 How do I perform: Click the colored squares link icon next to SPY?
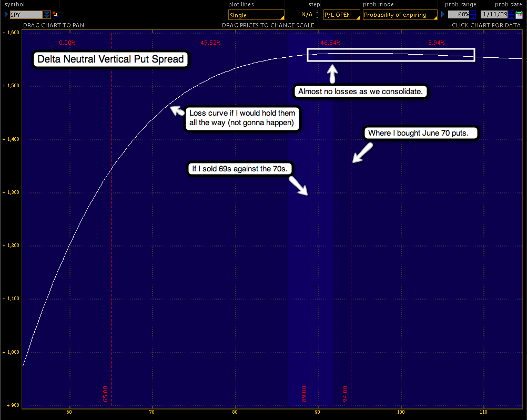[x=56, y=15]
